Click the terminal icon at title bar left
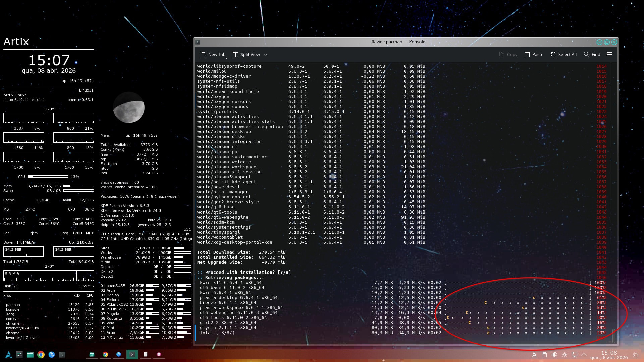Screen dimensions: 644x362 tap(198, 42)
